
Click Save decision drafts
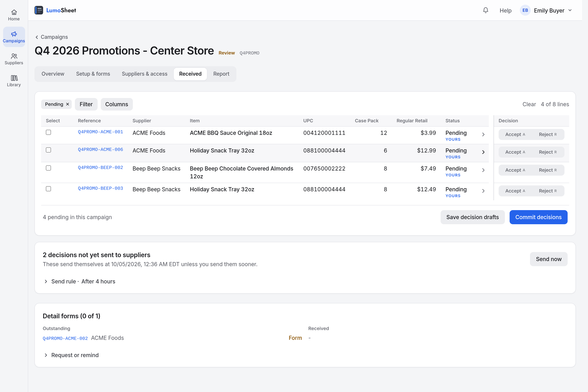(x=473, y=217)
